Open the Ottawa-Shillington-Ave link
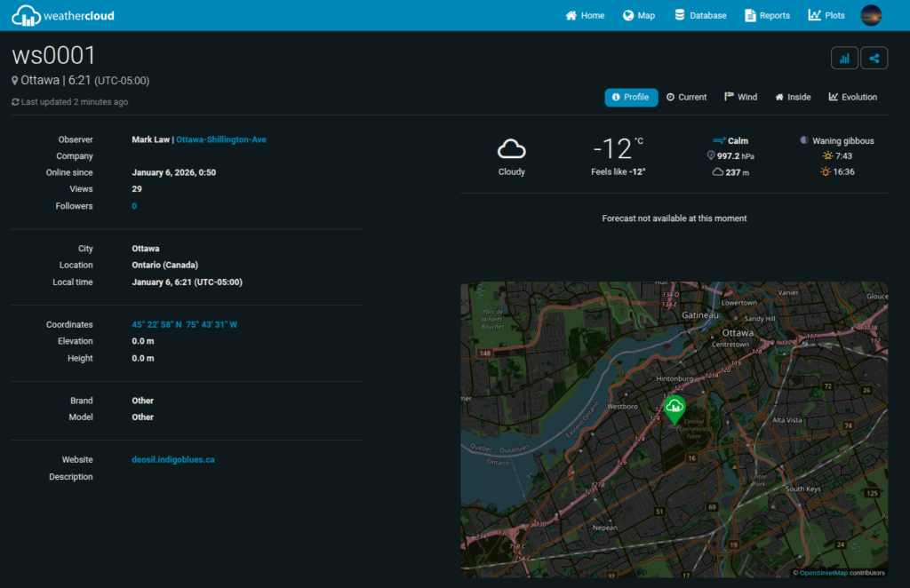The image size is (910, 588). [x=221, y=139]
